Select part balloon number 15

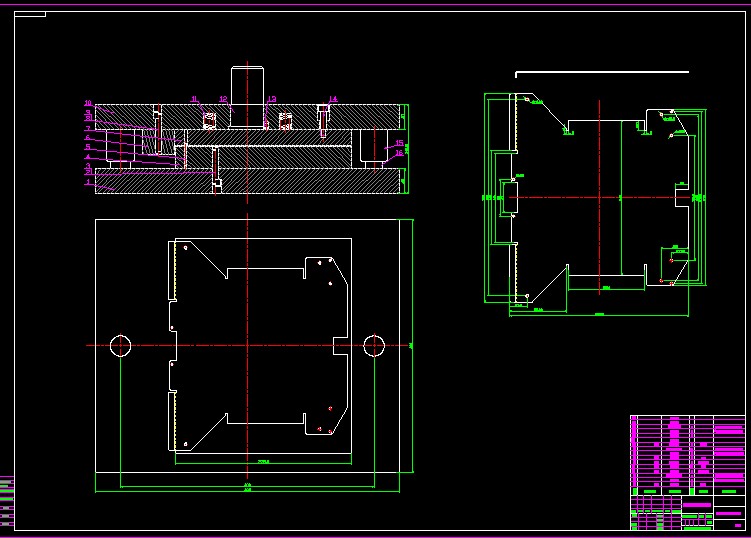click(x=399, y=143)
